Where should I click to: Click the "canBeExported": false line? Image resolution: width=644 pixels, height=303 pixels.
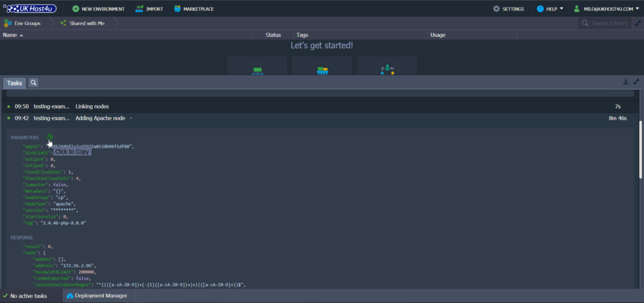pos(62,278)
